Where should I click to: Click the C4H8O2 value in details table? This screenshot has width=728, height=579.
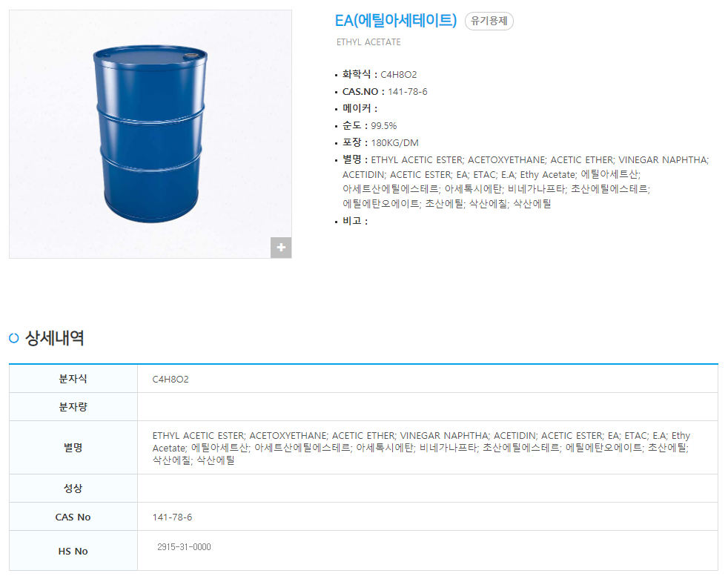point(171,380)
